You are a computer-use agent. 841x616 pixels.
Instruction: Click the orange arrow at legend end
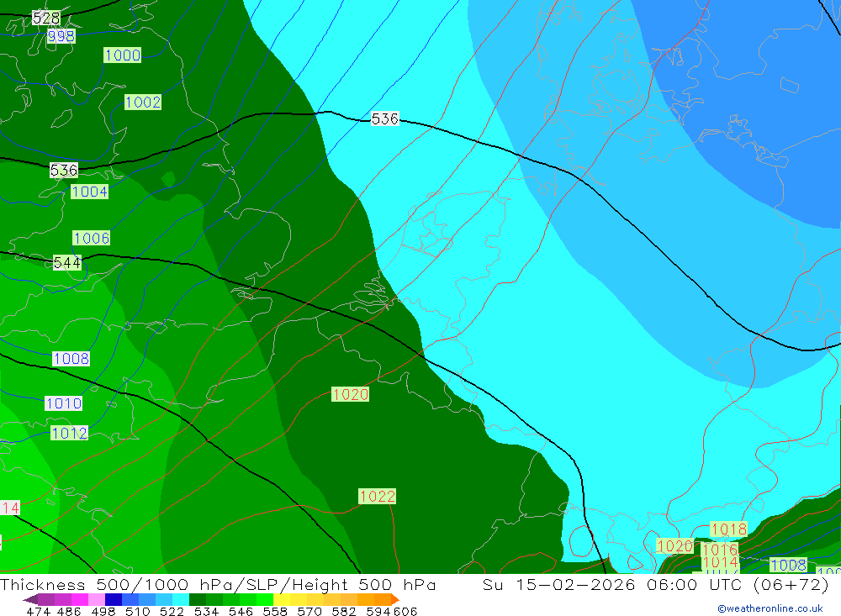pyautogui.click(x=394, y=599)
